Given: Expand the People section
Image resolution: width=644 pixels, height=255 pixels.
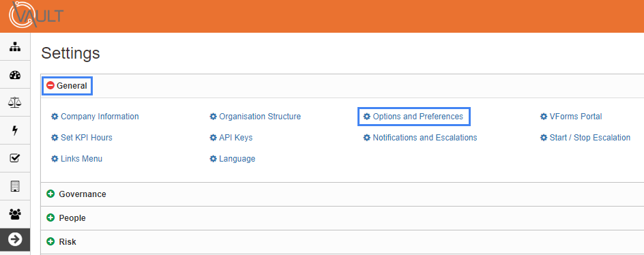Looking at the screenshot, I should (x=66, y=218).
